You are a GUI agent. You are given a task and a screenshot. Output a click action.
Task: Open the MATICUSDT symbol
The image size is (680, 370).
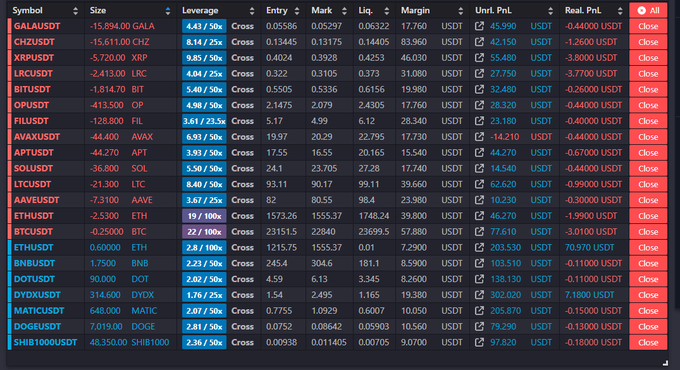point(39,311)
